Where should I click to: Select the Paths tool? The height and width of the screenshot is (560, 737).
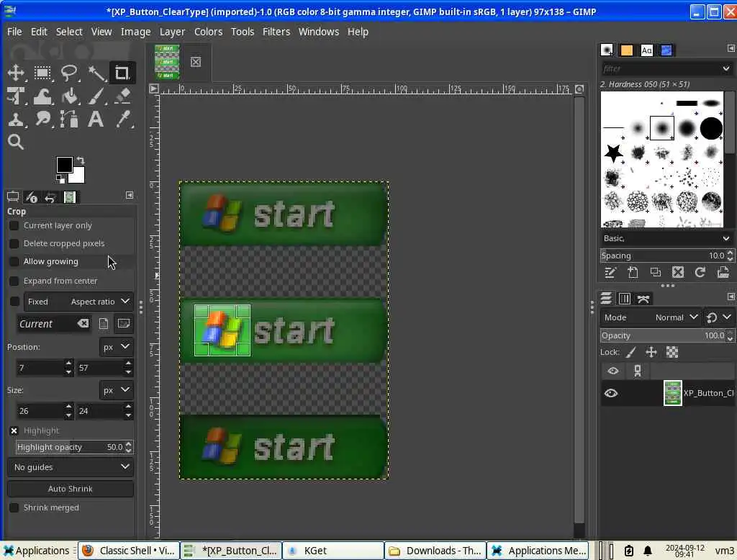click(x=70, y=119)
